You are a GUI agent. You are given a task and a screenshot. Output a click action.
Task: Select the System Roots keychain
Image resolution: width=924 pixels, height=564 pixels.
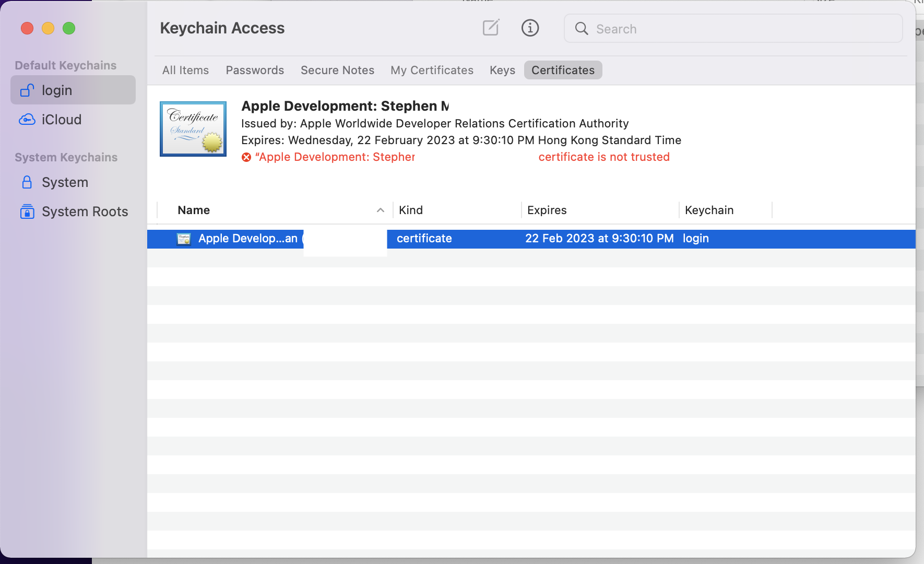(x=73, y=211)
